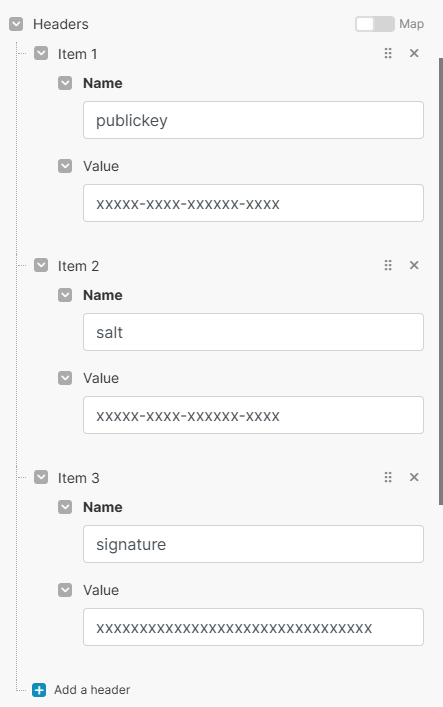Remove Item 2 header with X icon

414,265
